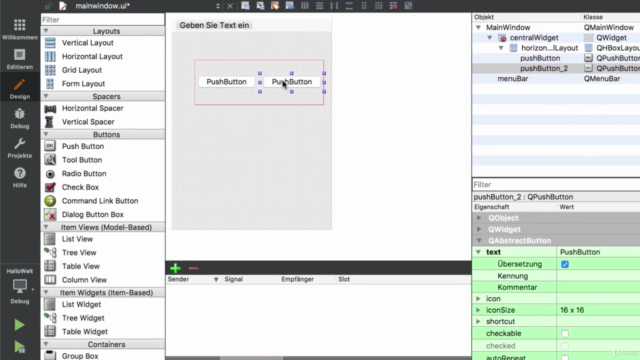Collapse Item Views (Model-Based) category
The image size is (640, 360).
[x=46, y=227]
